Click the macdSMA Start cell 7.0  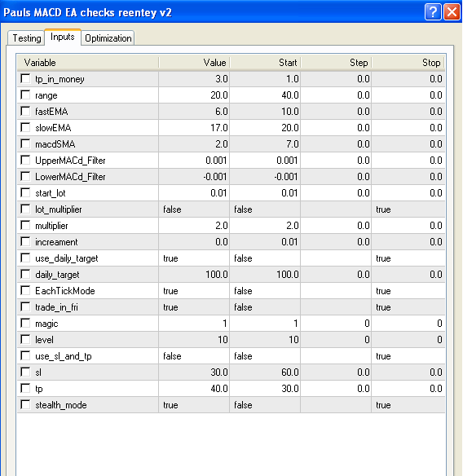265,144
